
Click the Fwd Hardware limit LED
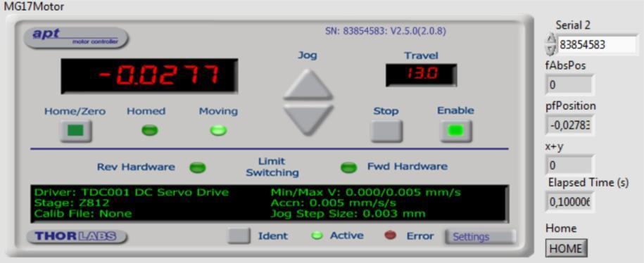[x=349, y=167]
